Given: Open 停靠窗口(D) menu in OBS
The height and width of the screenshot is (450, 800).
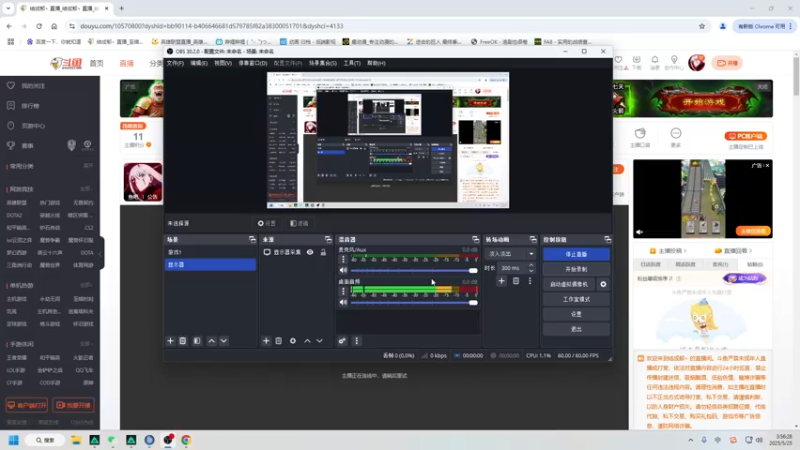Looking at the screenshot, I should 253,63.
